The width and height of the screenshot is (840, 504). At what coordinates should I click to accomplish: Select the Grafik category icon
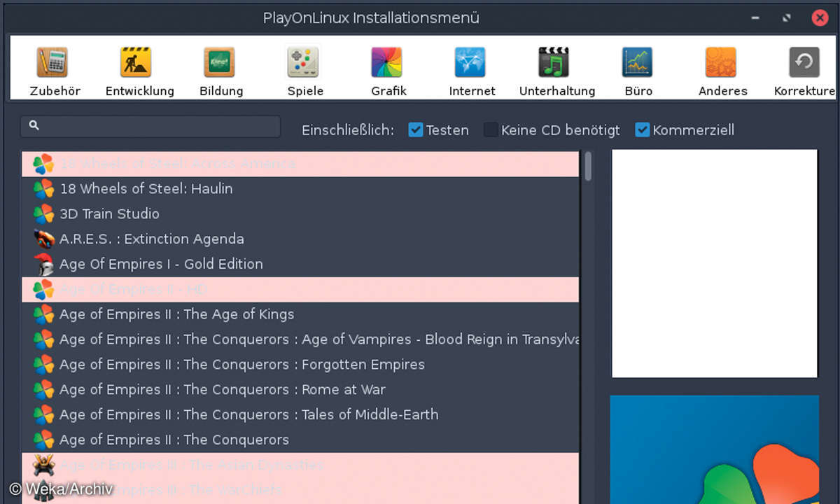(386, 63)
